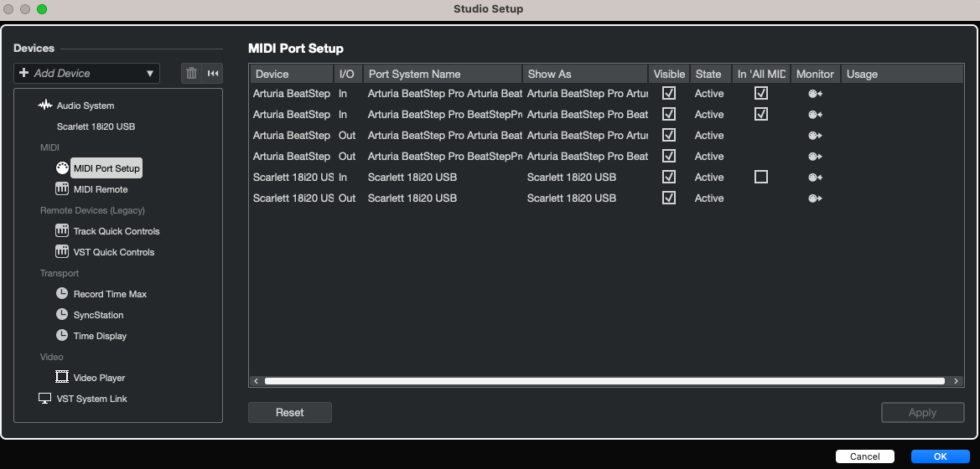Click right arrow of horizontal scrollbar
The width and height of the screenshot is (980, 469).
[x=957, y=381]
